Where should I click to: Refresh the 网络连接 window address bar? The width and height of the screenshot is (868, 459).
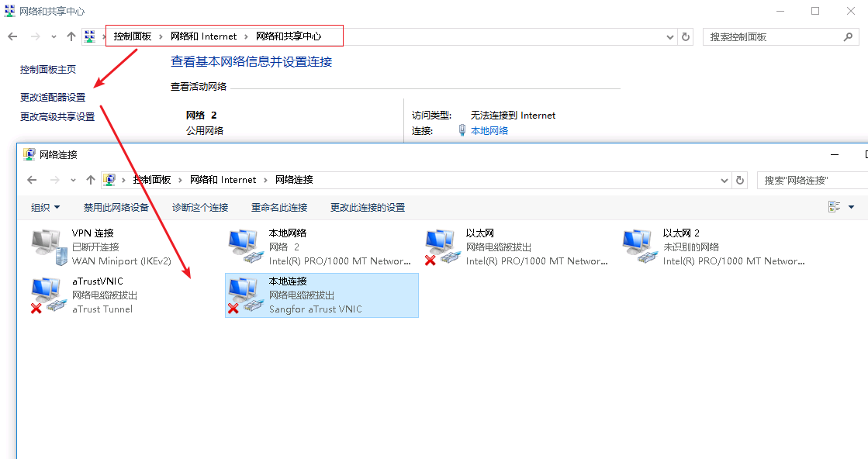click(x=741, y=180)
